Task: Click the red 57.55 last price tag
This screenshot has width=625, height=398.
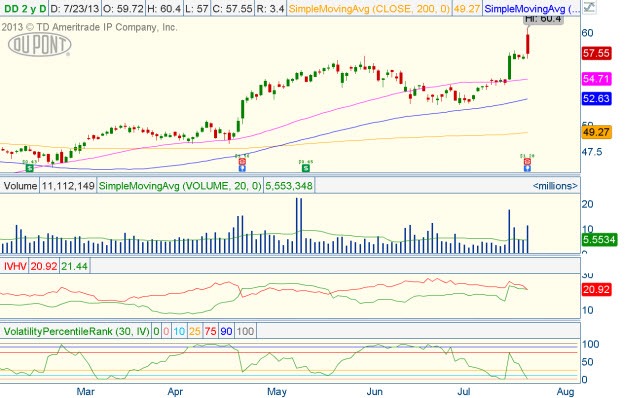Action: point(596,53)
